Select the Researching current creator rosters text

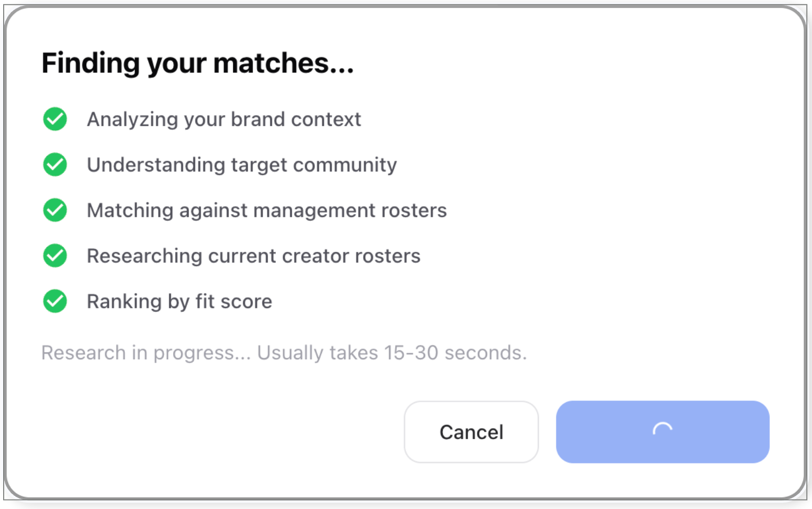(254, 256)
